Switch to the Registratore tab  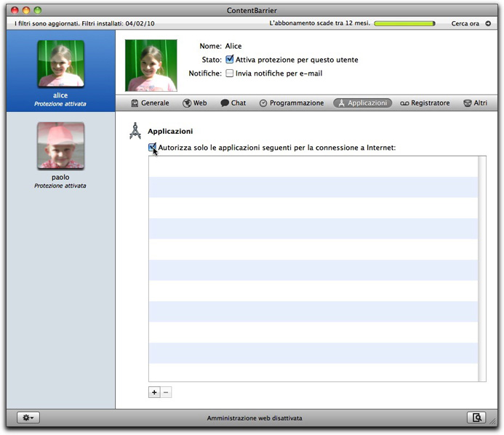(425, 103)
